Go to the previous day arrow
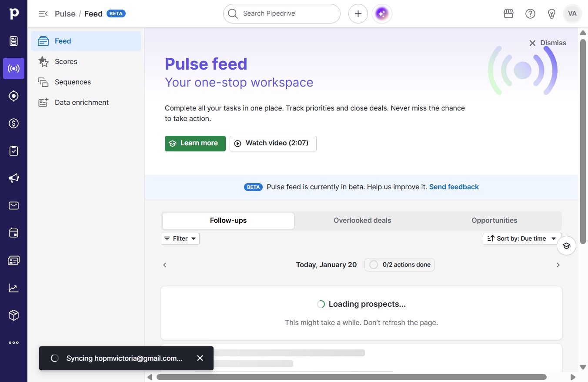 coord(165,265)
